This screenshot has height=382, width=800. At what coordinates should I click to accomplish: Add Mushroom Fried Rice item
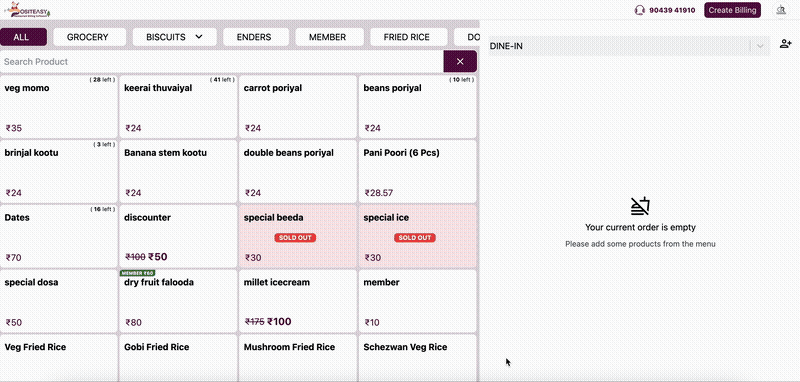click(x=298, y=358)
